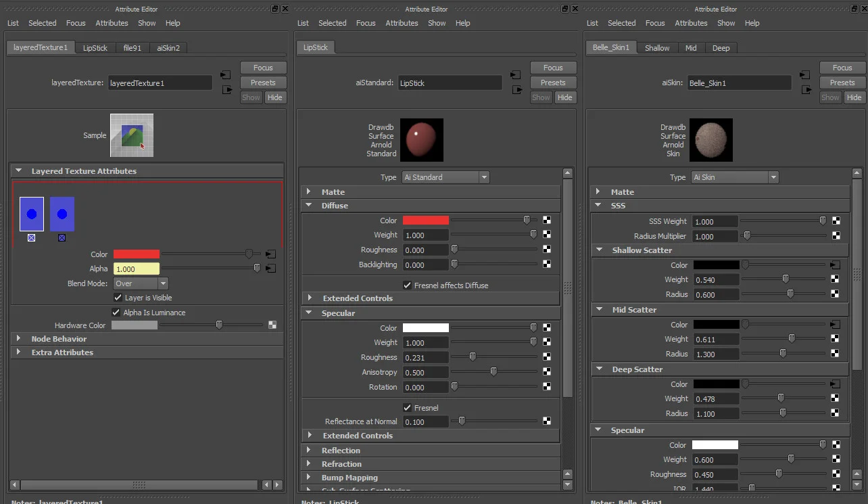Image resolution: width=868 pixels, height=504 pixels.
Task: Click map button for Shallow Scatter Weight
Action: (836, 279)
